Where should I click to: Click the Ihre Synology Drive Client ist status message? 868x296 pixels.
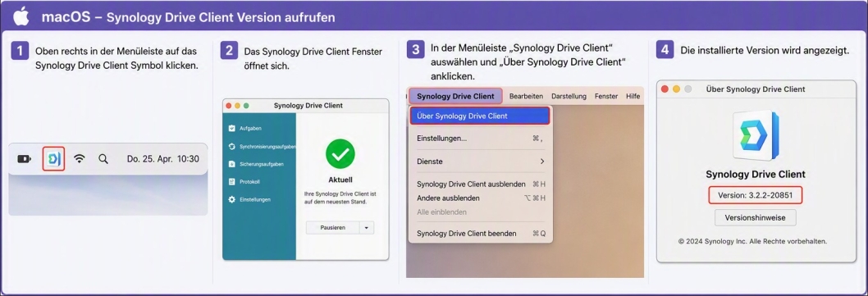click(x=340, y=198)
